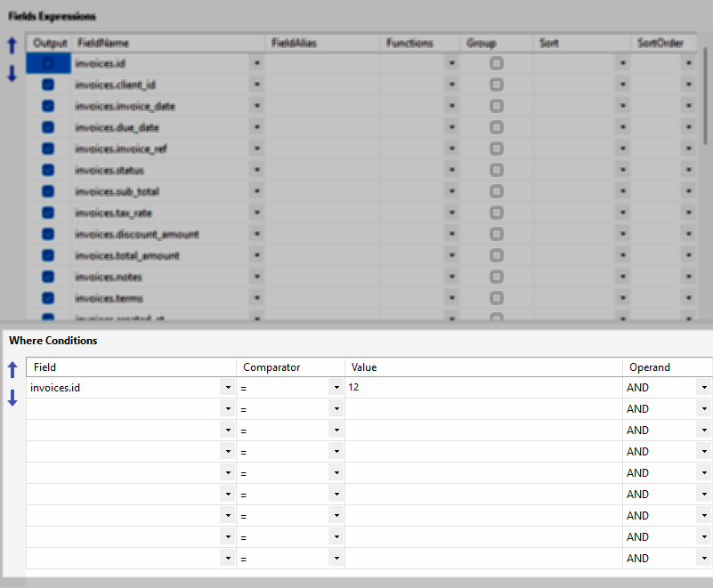
Task: Uncheck output for invoices.status
Action: (x=48, y=170)
